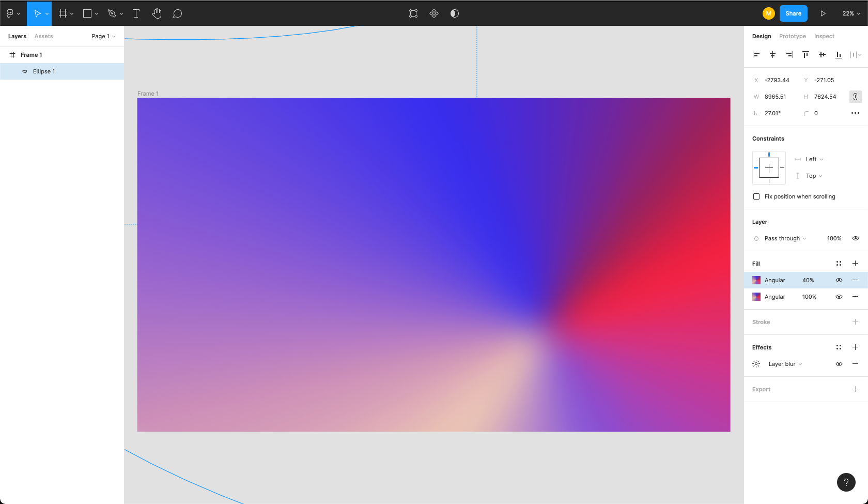Image resolution: width=868 pixels, height=504 pixels.
Task: Open the 100% Angular fill swatch
Action: pos(756,297)
